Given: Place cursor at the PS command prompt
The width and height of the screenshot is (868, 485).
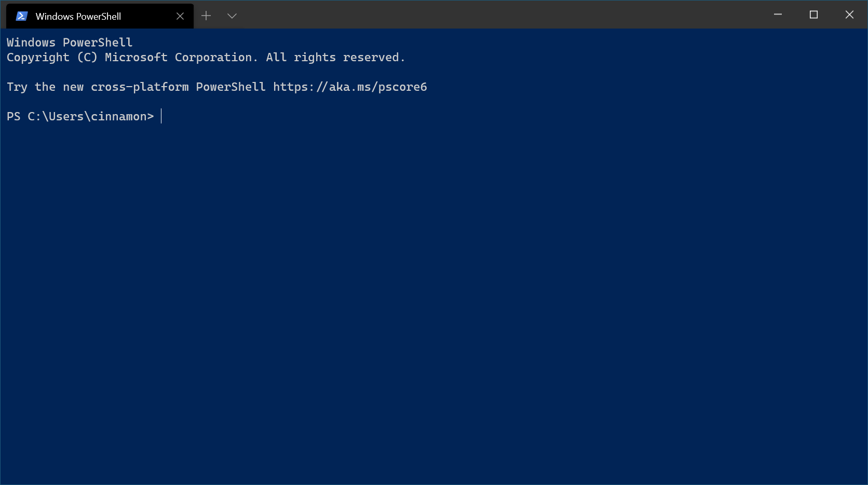Looking at the screenshot, I should [162, 116].
